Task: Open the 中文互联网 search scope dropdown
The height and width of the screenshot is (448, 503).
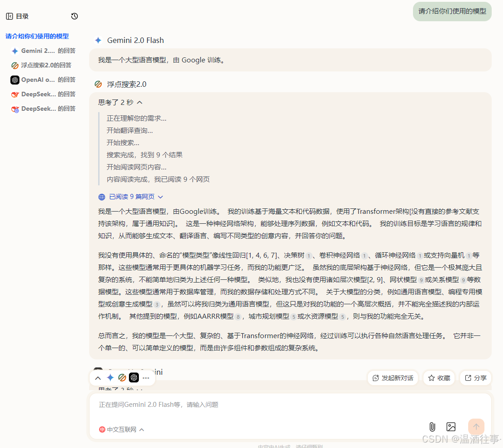Action: pos(122,430)
